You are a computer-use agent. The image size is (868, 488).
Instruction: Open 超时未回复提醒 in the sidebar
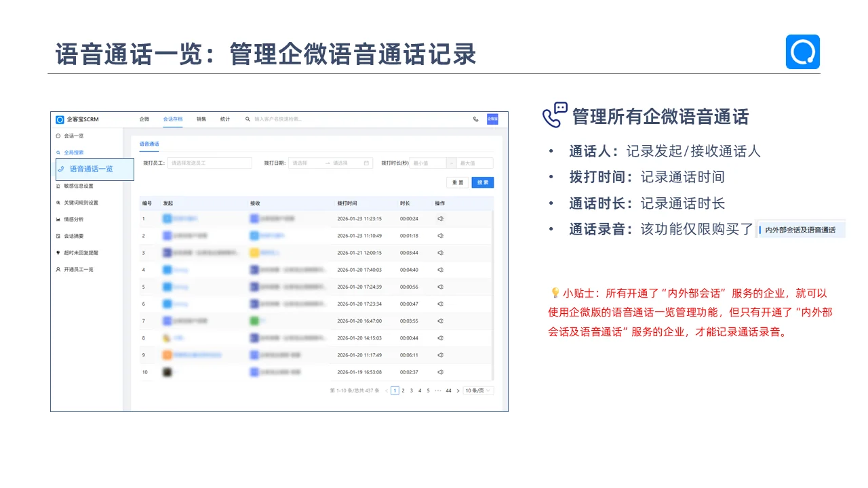(x=77, y=253)
